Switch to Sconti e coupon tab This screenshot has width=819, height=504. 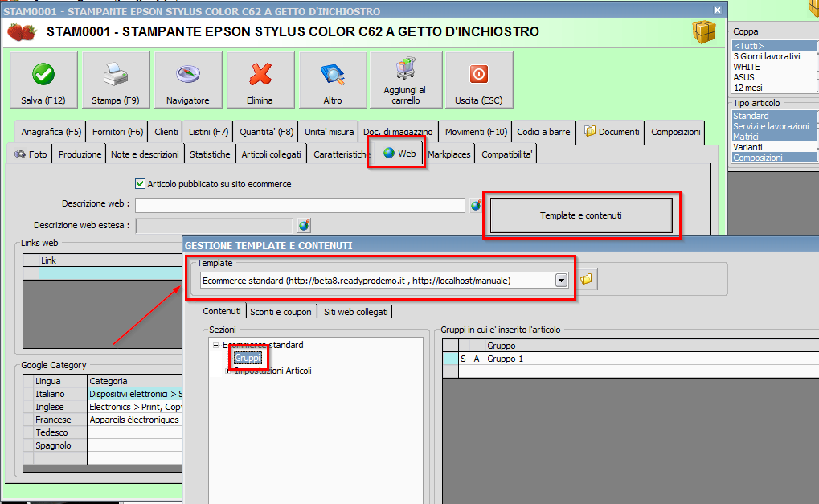tap(281, 312)
